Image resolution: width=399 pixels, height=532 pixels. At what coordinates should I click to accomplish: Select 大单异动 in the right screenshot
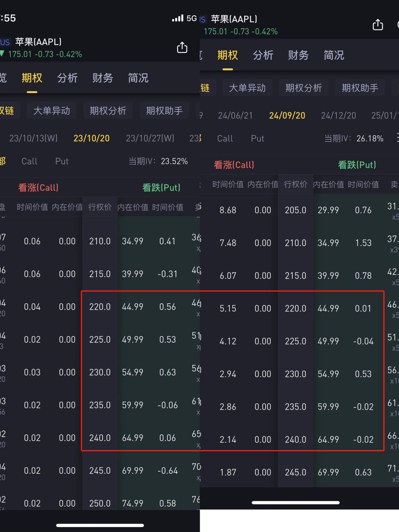[247, 88]
